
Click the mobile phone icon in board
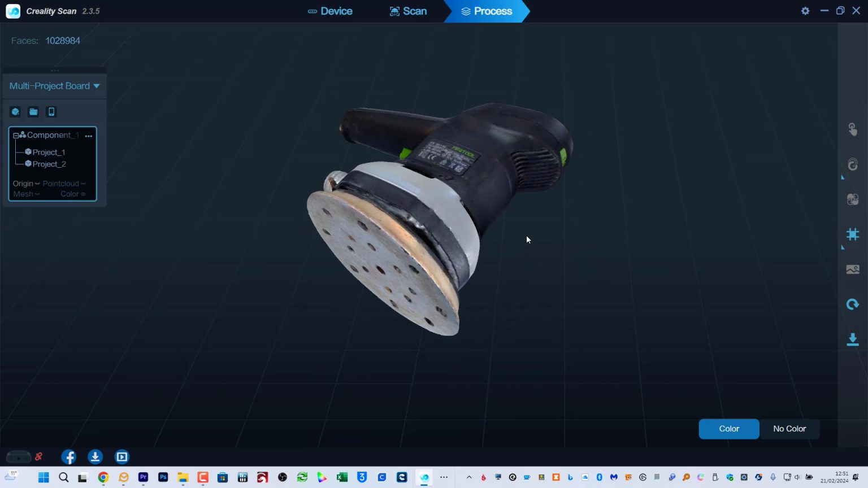point(51,112)
